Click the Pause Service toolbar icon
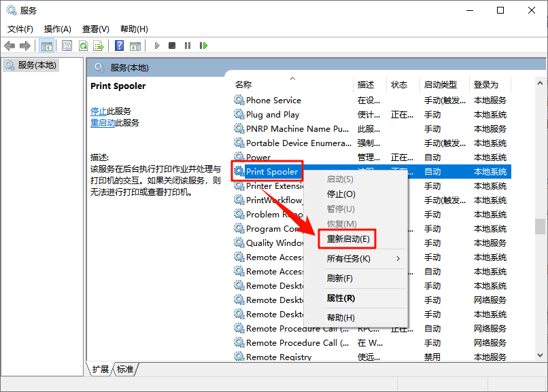The height and width of the screenshot is (392, 548). point(188,46)
